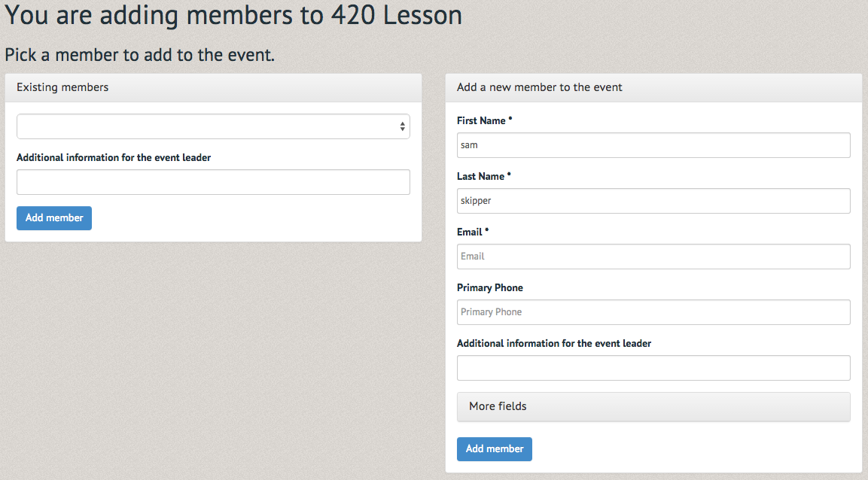
Task: Click the Last Name label
Action: (480, 176)
